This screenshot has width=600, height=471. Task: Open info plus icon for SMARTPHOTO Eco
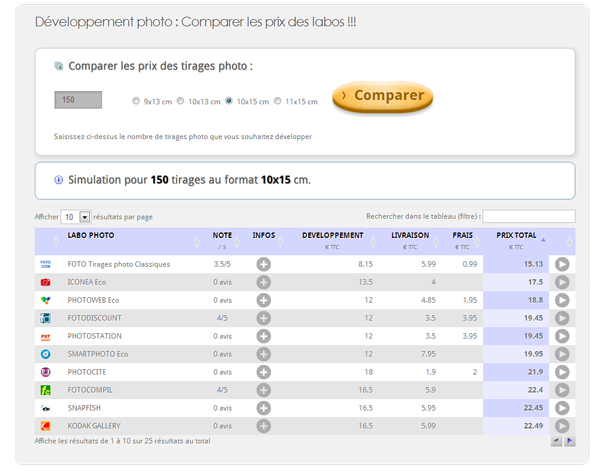pos(263,354)
